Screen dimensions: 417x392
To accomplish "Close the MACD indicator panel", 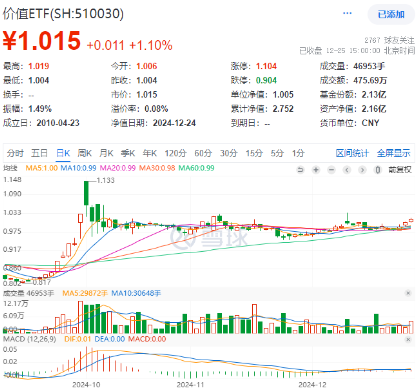I will 408,339.
